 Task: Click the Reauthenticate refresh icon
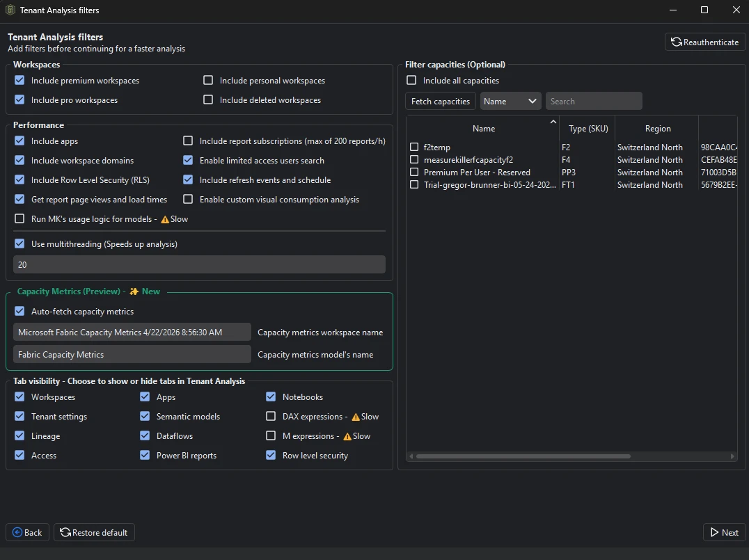point(676,42)
